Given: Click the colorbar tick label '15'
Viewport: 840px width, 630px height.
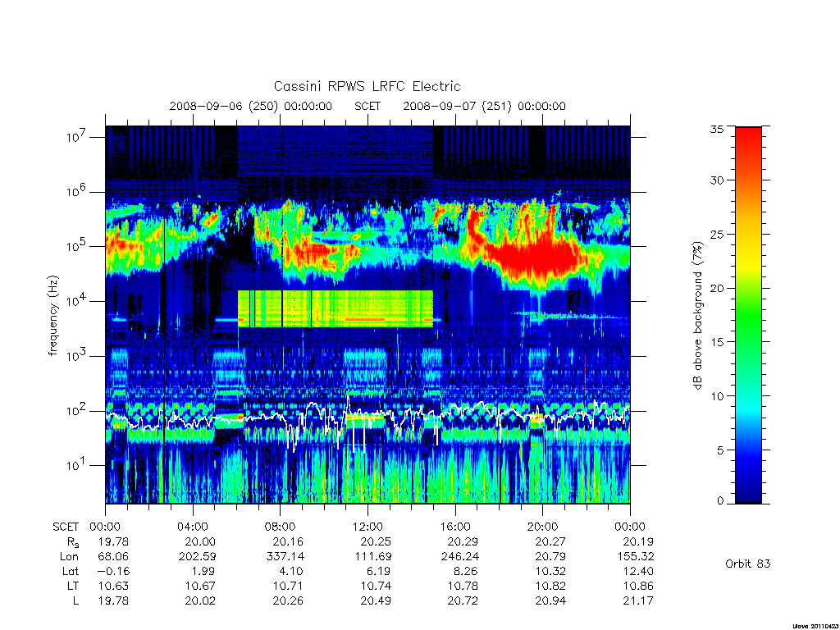Looking at the screenshot, I should tap(717, 342).
